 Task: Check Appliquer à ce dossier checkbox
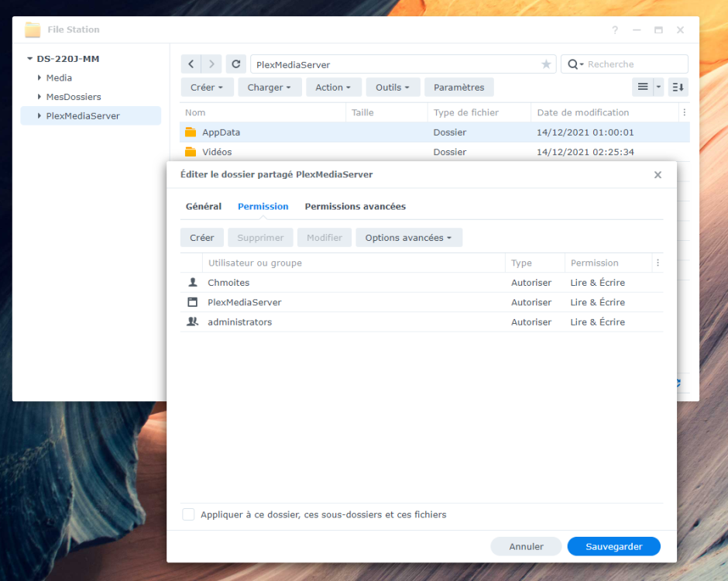tap(188, 514)
